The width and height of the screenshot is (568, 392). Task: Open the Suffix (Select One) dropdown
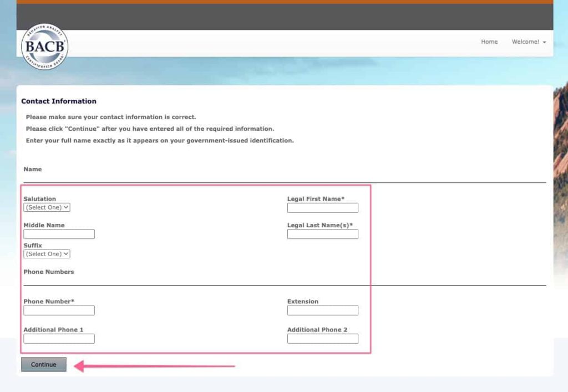47,254
